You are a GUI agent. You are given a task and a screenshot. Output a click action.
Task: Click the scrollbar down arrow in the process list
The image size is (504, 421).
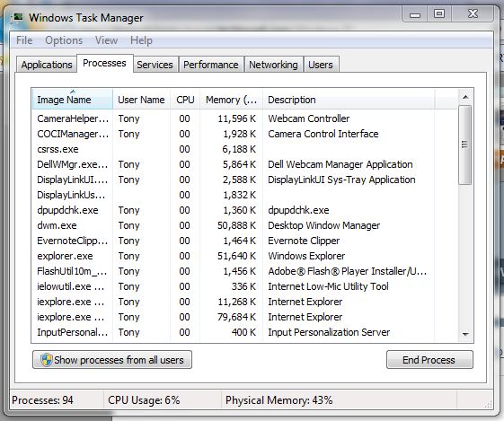pyautogui.click(x=465, y=335)
